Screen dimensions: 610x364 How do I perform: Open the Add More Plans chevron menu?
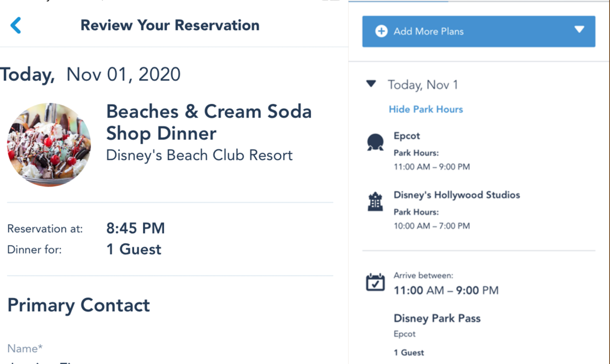[579, 30]
